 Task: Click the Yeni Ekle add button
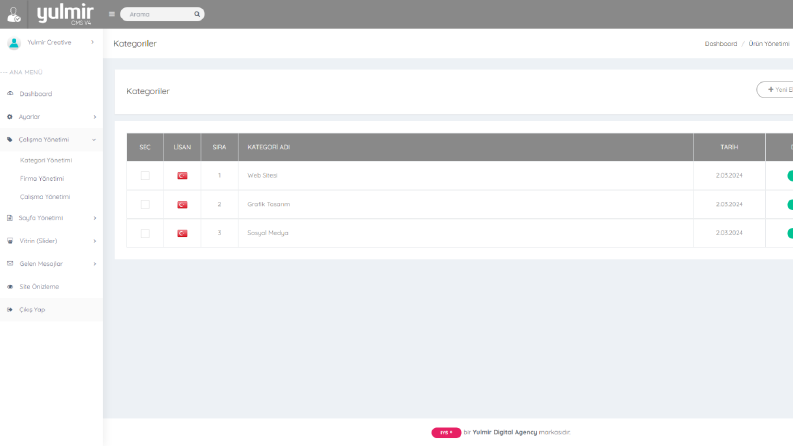(775, 90)
